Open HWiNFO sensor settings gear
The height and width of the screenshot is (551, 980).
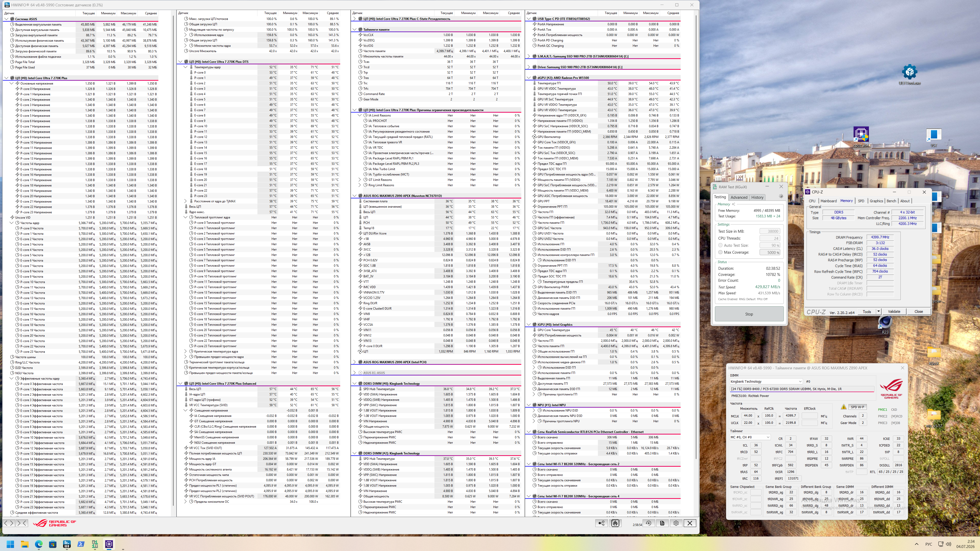click(x=676, y=523)
